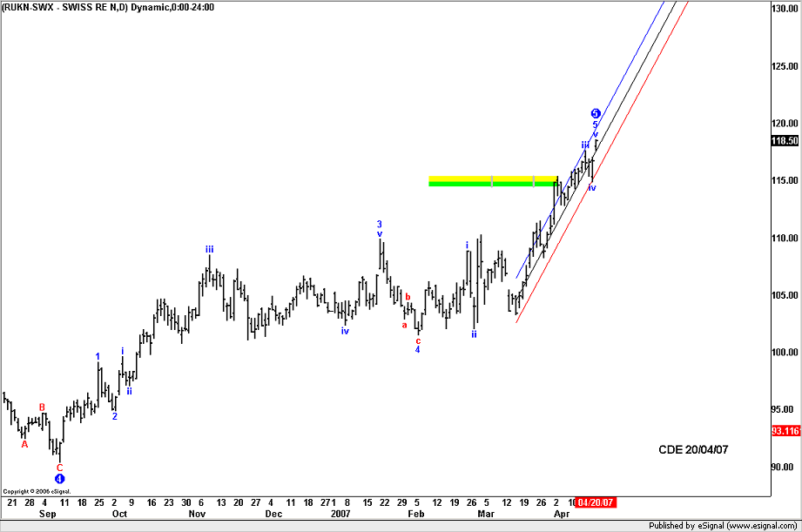
Task: Click the circled blue 5 wave marker
Action: (x=596, y=113)
